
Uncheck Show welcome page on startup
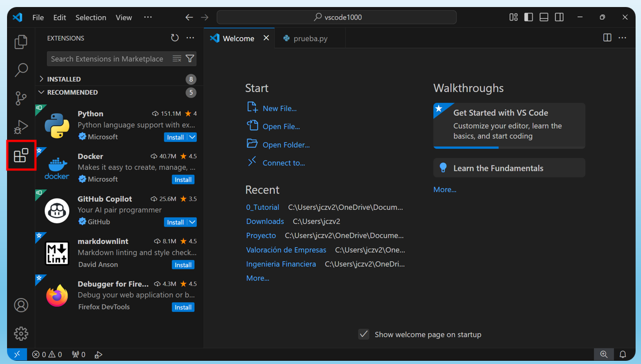[364, 334]
